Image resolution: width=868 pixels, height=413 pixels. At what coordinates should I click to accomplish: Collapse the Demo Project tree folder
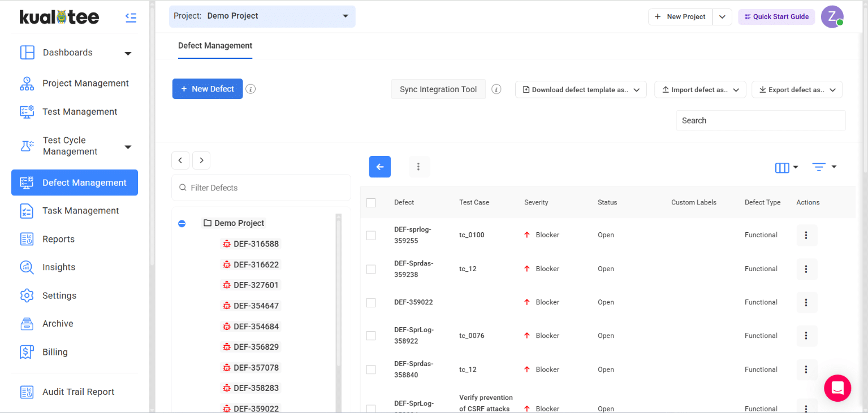tap(182, 224)
